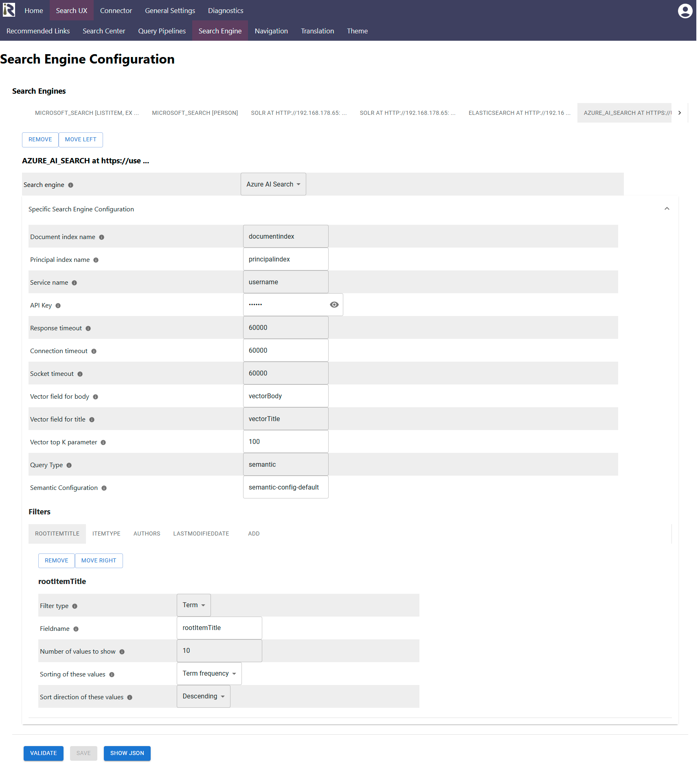Viewport: 700px width, 764px height.
Task: Click info icon next to Query Type
Action: [69, 465]
